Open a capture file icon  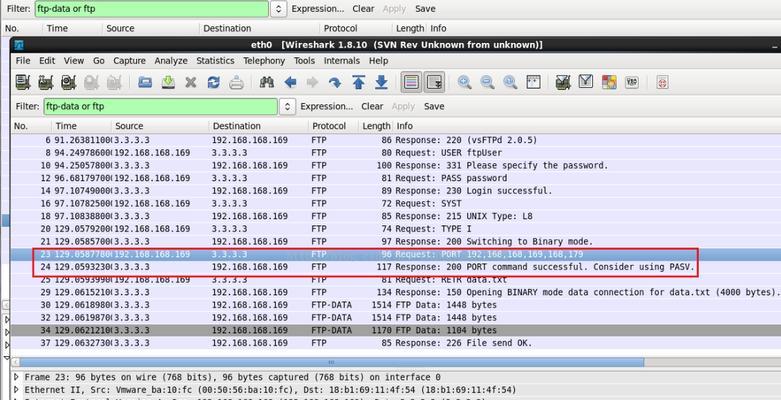(x=145, y=82)
